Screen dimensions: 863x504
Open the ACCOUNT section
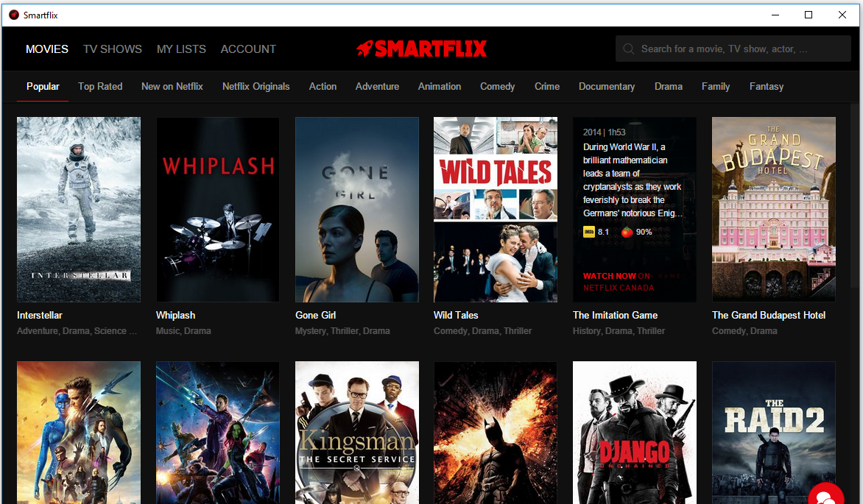coord(248,49)
